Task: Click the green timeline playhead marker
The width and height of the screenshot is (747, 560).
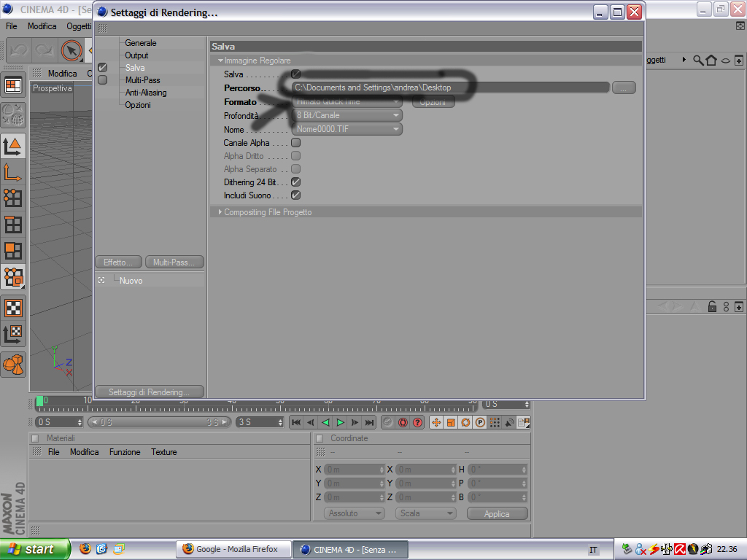Action: click(x=39, y=401)
